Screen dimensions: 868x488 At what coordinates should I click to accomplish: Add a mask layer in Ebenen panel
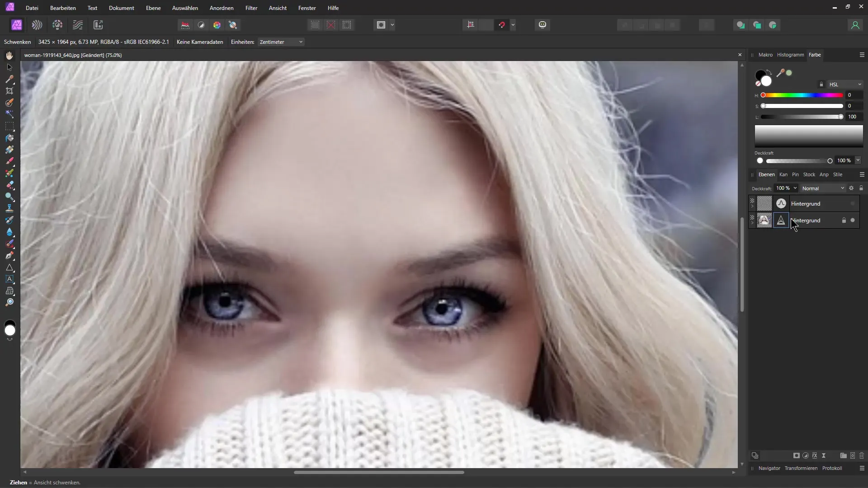coord(796,455)
